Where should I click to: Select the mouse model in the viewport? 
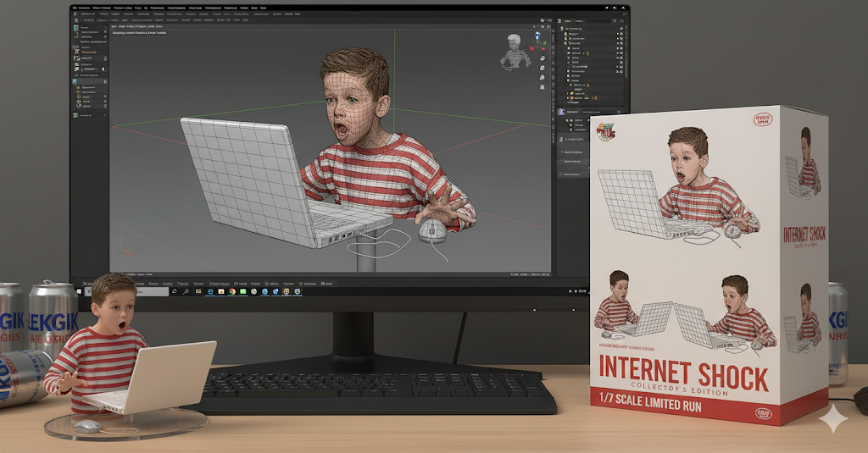[x=432, y=230]
